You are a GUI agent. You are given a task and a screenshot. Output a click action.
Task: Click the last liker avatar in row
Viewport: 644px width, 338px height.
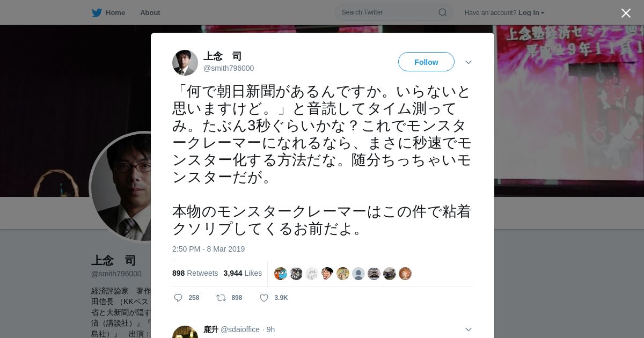click(x=405, y=274)
